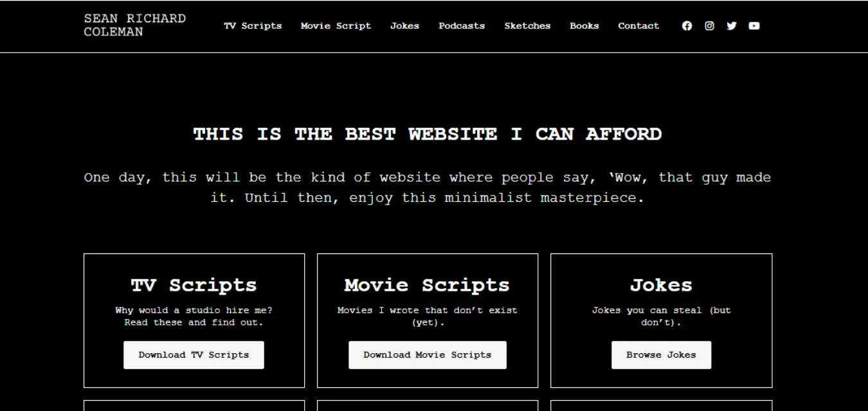Click the Sean Richard Coleman site logo
868x411 pixels.
pos(134,26)
